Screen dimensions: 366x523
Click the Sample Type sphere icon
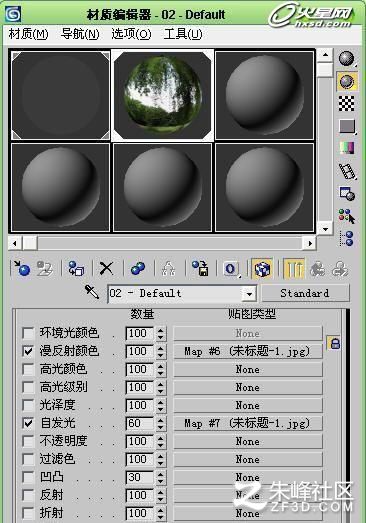tap(347, 59)
